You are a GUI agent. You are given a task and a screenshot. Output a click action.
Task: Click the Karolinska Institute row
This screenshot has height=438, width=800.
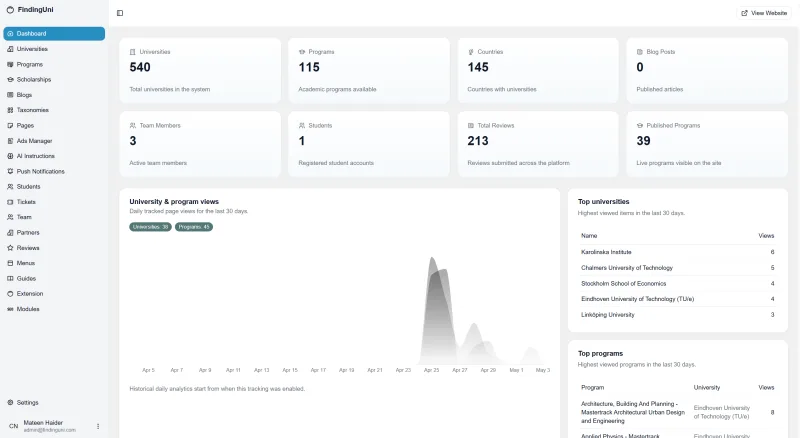pos(678,252)
